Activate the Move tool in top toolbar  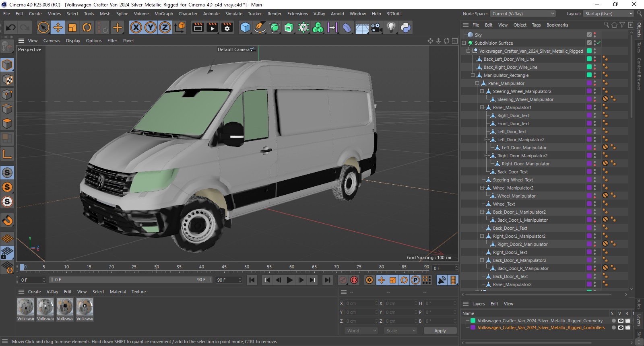click(58, 27)
